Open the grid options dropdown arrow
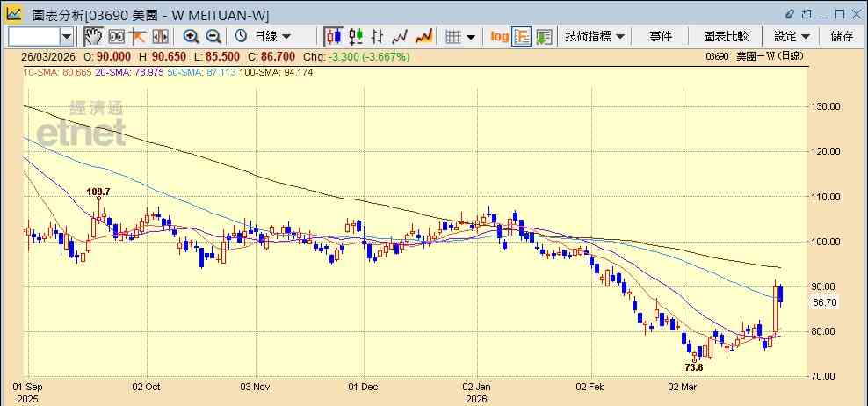Screen dimensions: 868x406 (x=471, y=37)
